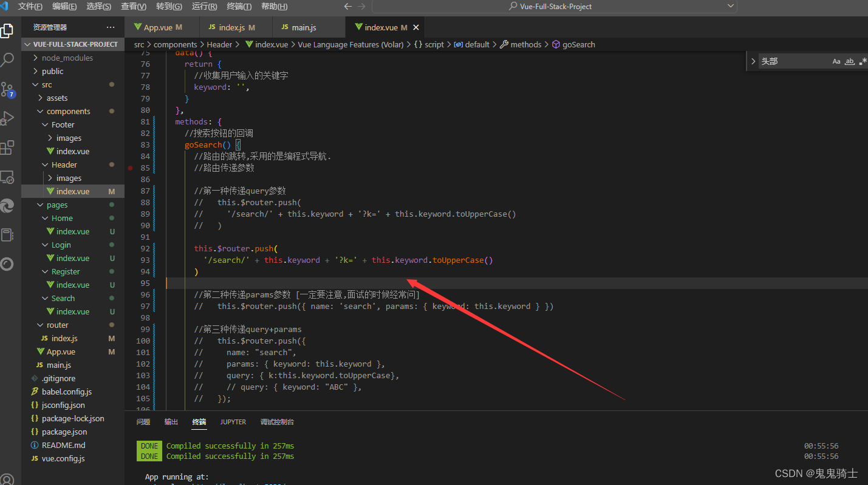Collapse the src folder
The image size is (868, 485).
click(73, 84)
